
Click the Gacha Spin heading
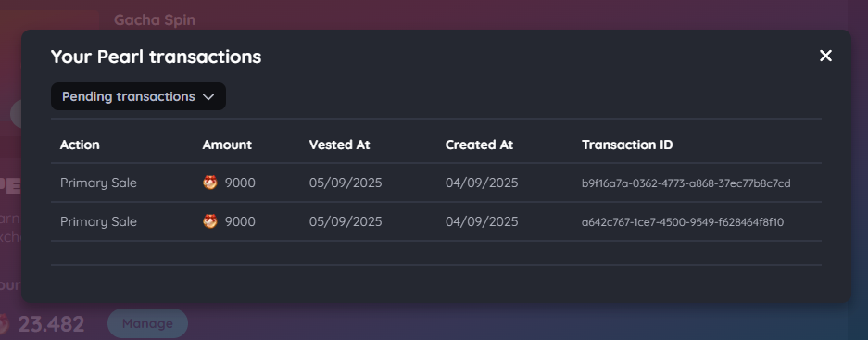pos(155,20)
